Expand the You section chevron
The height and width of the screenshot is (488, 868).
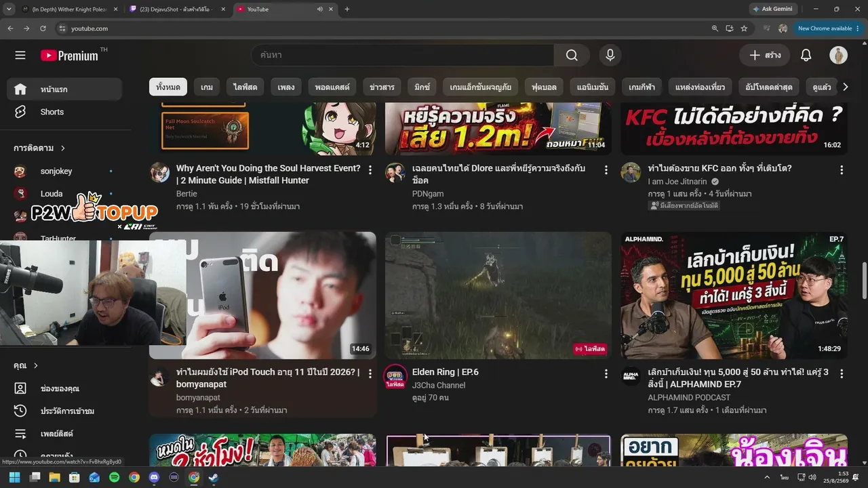[x=35, y=365]
